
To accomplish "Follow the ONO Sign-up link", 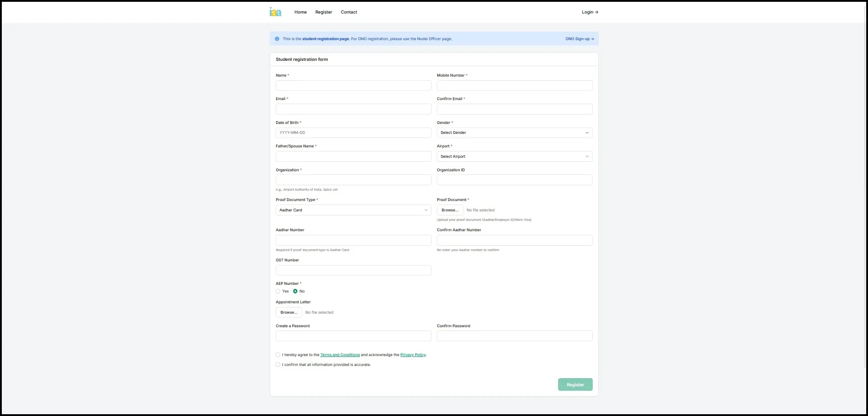I will [x=579, y=39].
